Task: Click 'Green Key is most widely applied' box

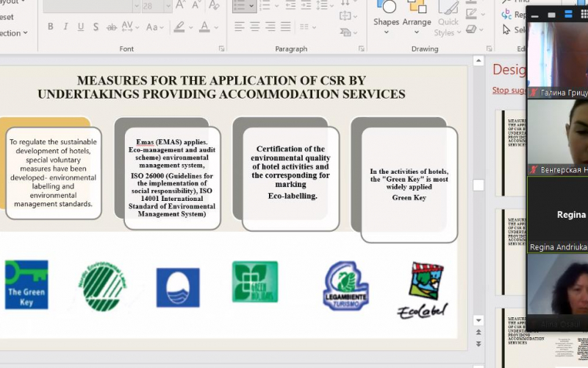Action: coord(409,185)
